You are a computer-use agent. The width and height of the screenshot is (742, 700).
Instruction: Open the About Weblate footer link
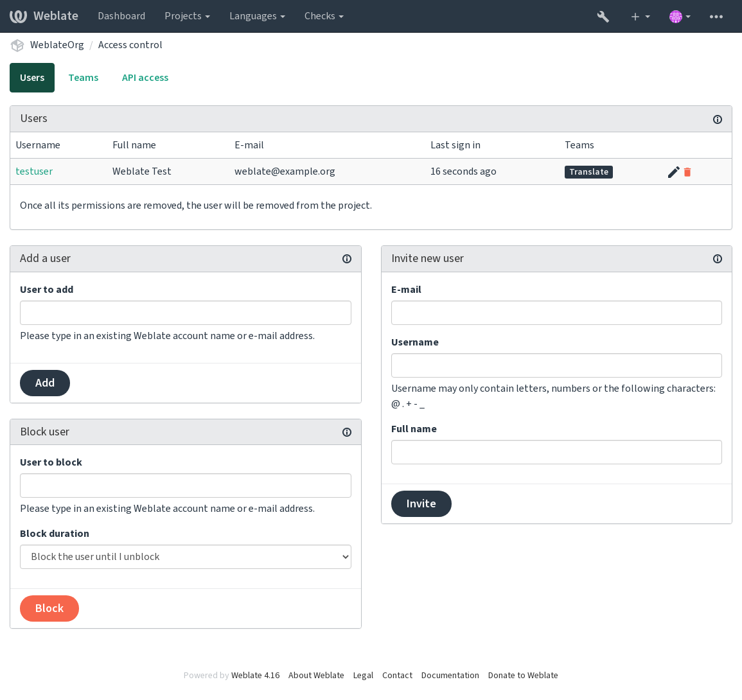coord(316,676)
